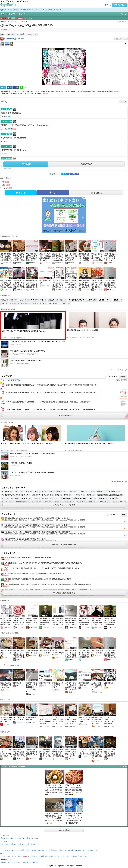
Task: Select the 新着 comments tab
Action: (124, 514)
